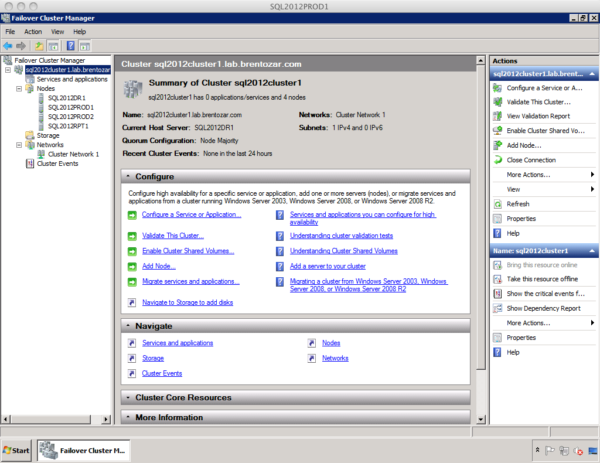Image resolution: width=600 pixels, height=463 pixels.
Task: Open the Action menu
Action: [33, 32]
